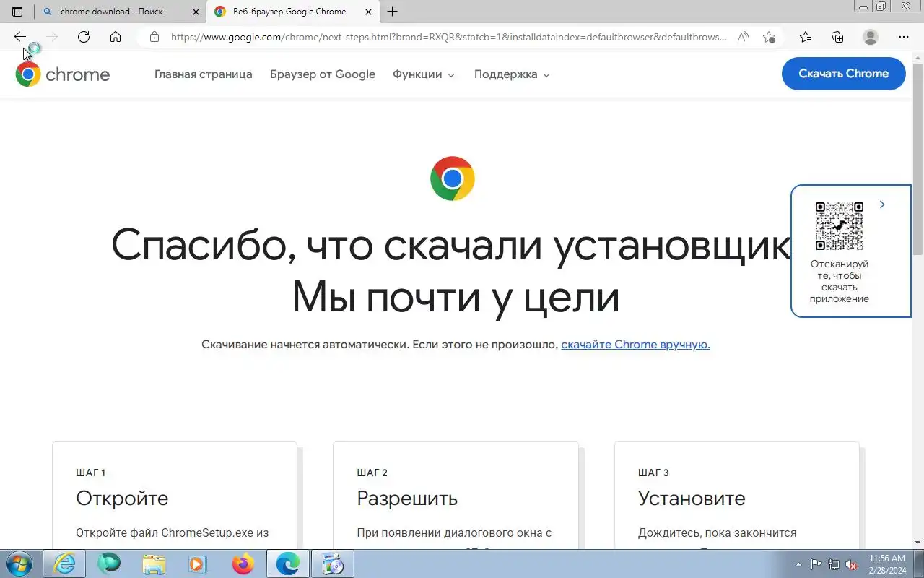
Task: Go back with the browser back arrow
Action: 20,37
